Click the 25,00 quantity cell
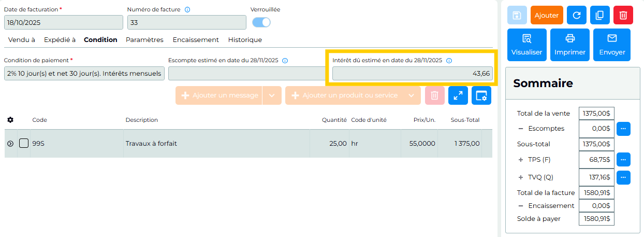The image size is (644, 237). click(329, 144)
